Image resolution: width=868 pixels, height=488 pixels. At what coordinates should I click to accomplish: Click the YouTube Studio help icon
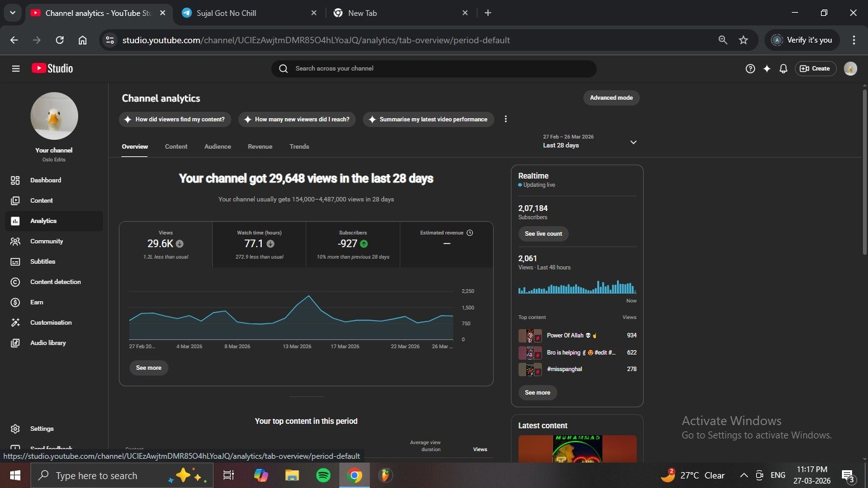[750, 69]
